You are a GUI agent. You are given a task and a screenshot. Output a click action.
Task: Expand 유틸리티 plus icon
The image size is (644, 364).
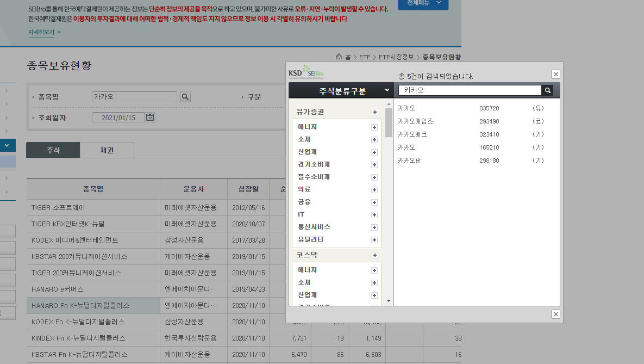[x=374, y=240]
